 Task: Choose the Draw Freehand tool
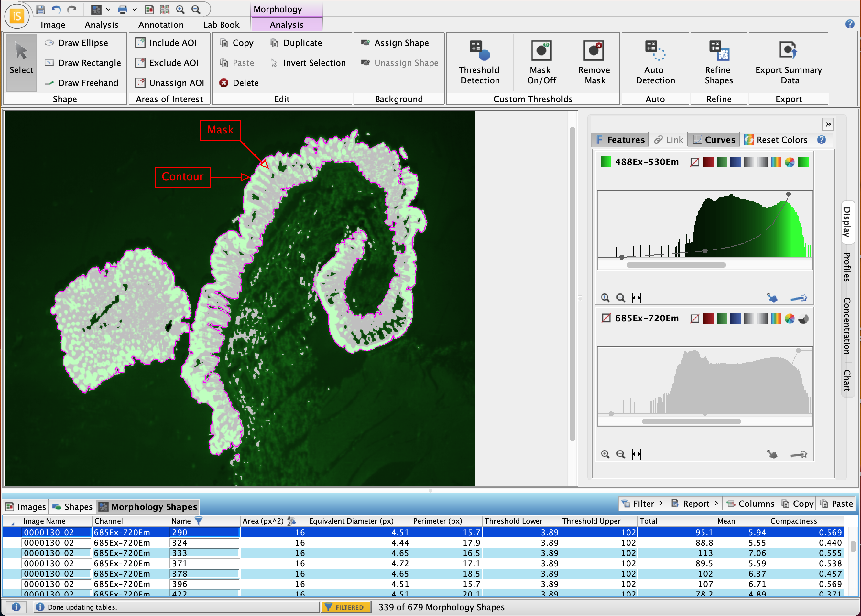click(81, 83)
